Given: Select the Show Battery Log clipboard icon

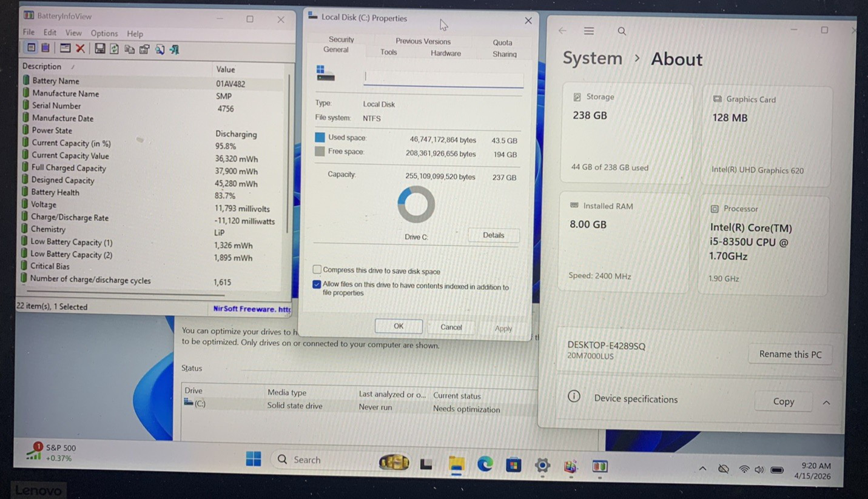Looking at the screenshot, I should click(45, 48).
